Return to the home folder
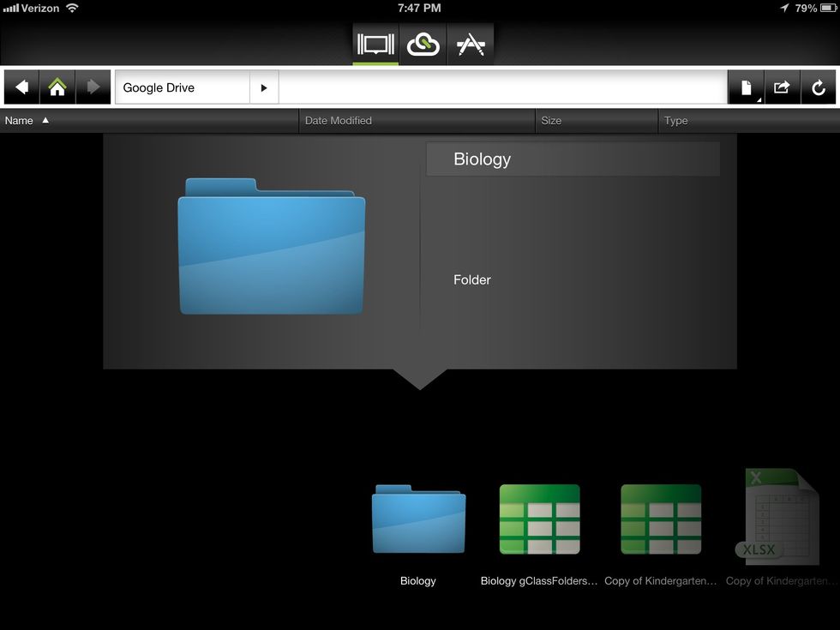 pos(57,87)
